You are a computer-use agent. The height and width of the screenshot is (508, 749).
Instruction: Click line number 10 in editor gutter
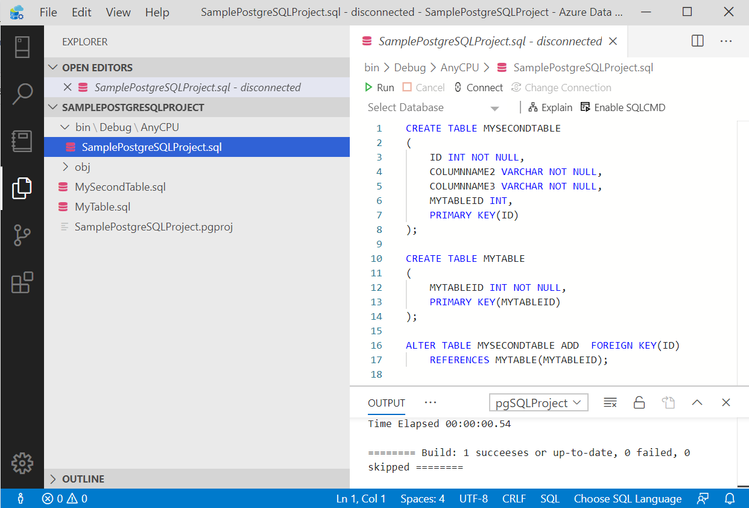pos(376,259)
